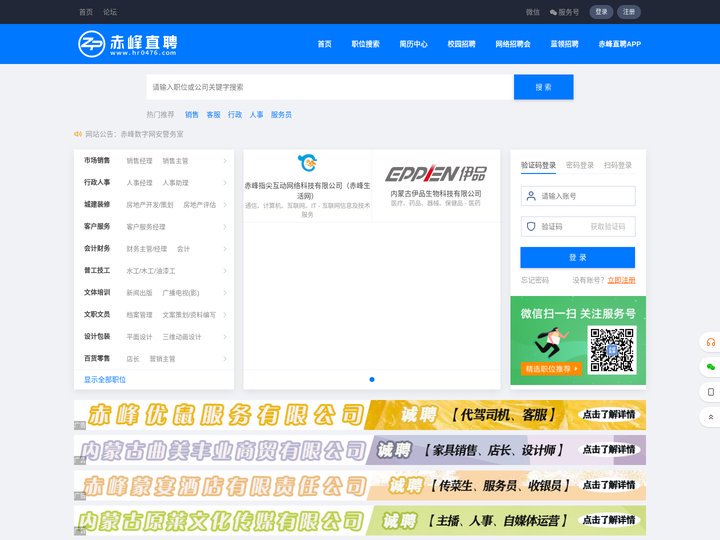Screen dimensions: 720x540
Task: Open the 内蒙古曲美丰业商贸 banner
Action: [360, 450]
